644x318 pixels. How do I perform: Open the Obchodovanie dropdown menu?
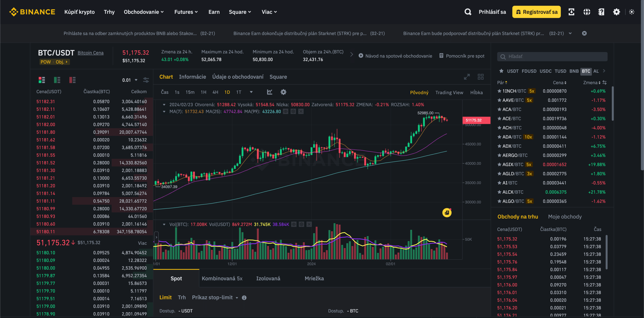[x=144, y=12]
